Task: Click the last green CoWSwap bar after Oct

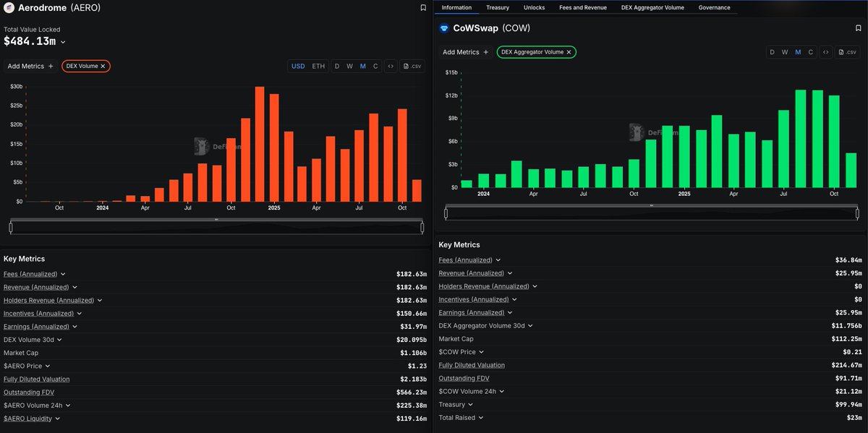Action: click(851, 170)
